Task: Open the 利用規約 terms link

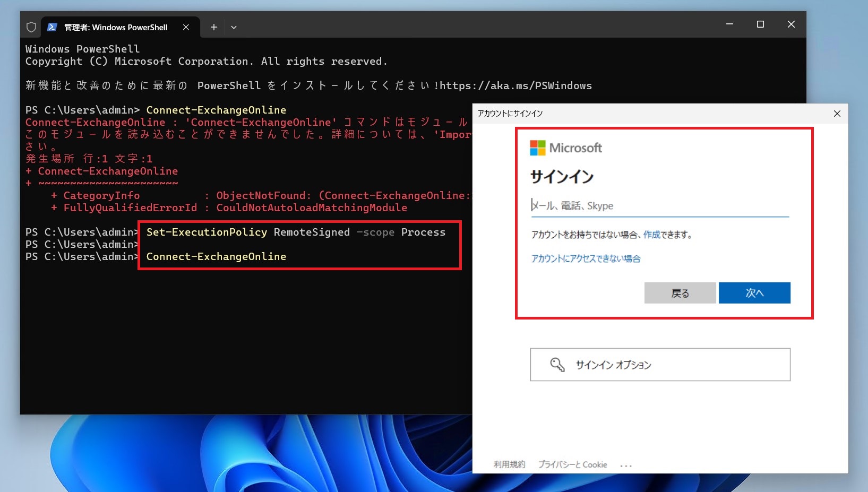Action: 509,464
